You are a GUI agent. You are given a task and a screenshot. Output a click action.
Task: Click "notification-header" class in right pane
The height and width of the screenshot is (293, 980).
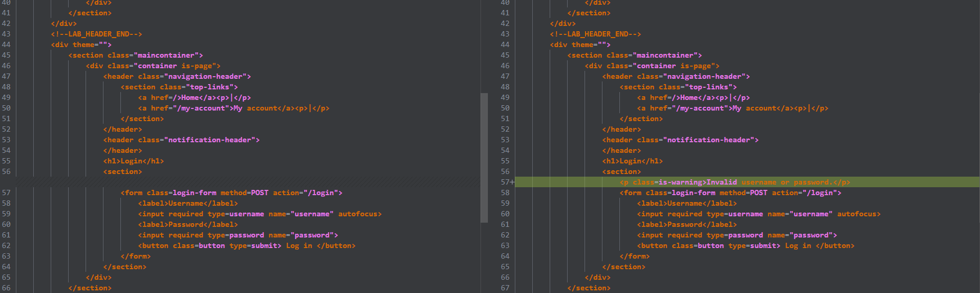click(x=708, y=140)
